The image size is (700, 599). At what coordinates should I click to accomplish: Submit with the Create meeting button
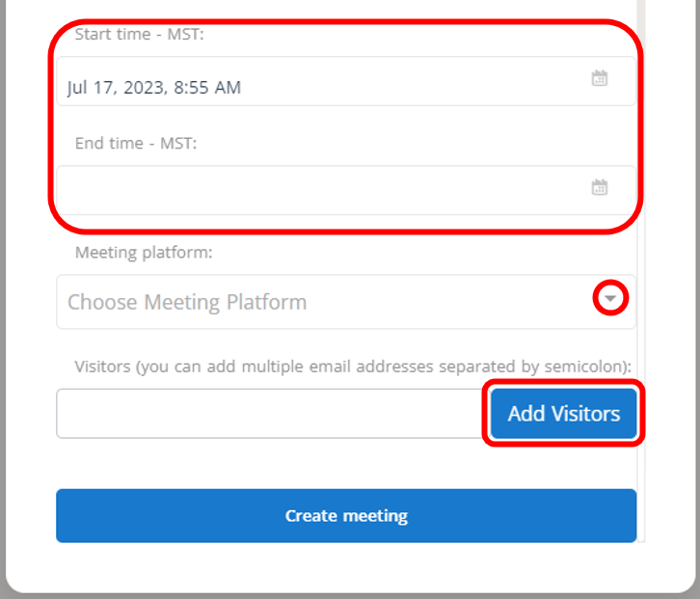(x=345, y=516)
